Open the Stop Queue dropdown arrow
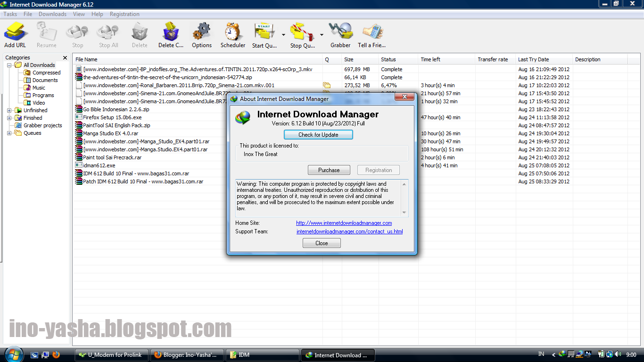 [x=322, y=35]
